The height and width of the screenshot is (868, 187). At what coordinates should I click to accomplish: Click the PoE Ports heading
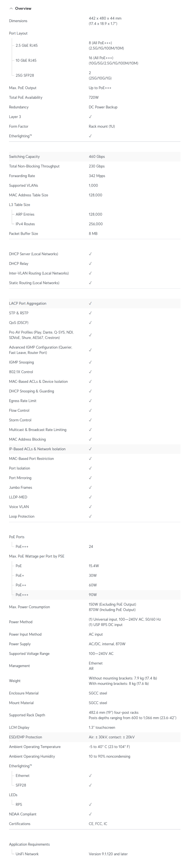tap(16, 537)
